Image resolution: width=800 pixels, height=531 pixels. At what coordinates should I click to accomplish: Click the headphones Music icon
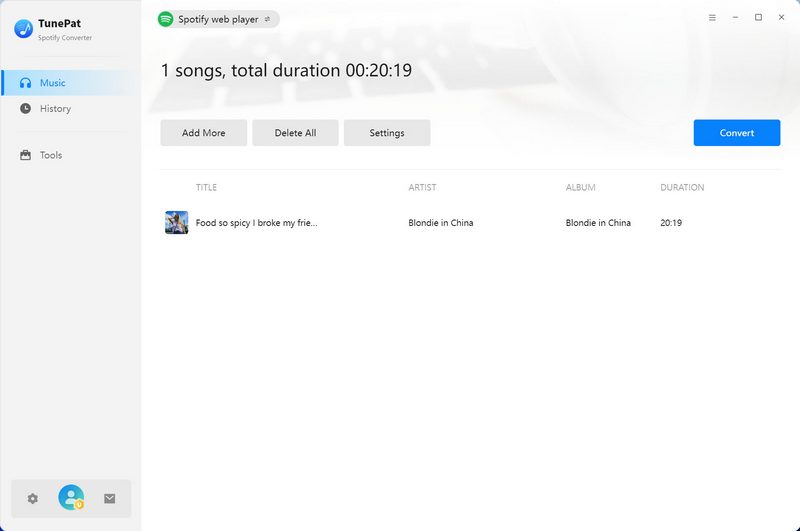click(x=26, y=83)
